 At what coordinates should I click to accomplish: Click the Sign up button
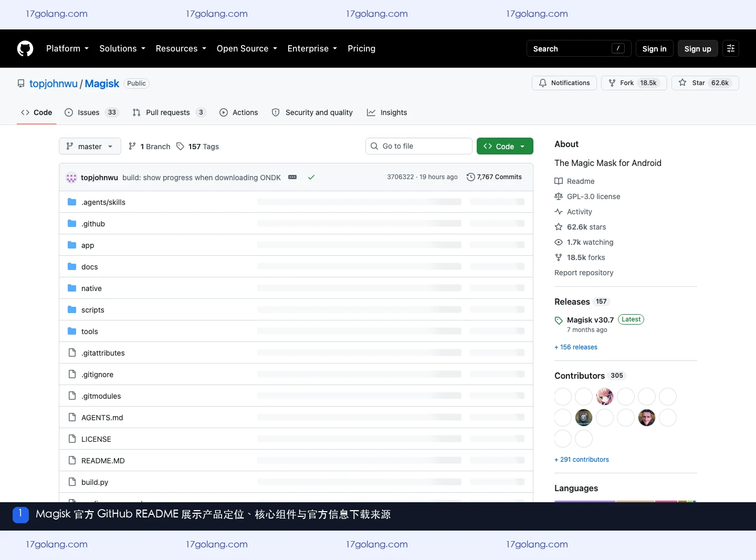pos(698,48)
